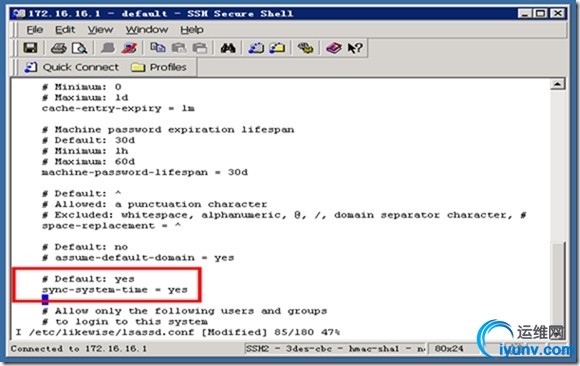Screen dimensions: 580x366
Task: Open New File Transfer Window icon
Action: pos(277,48)
